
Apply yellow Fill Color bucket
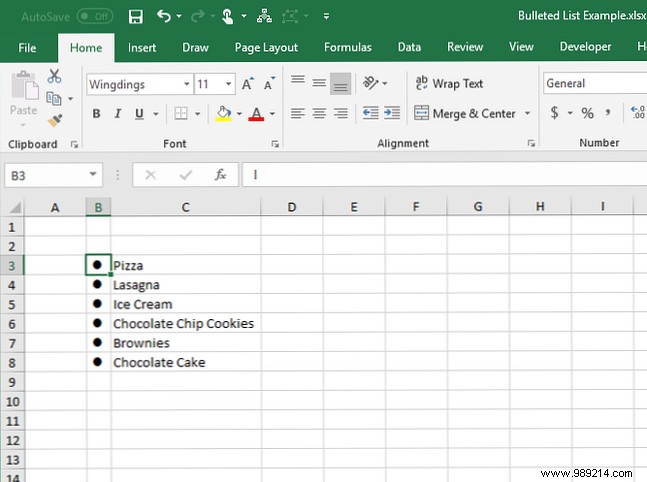tap(223, 113)
